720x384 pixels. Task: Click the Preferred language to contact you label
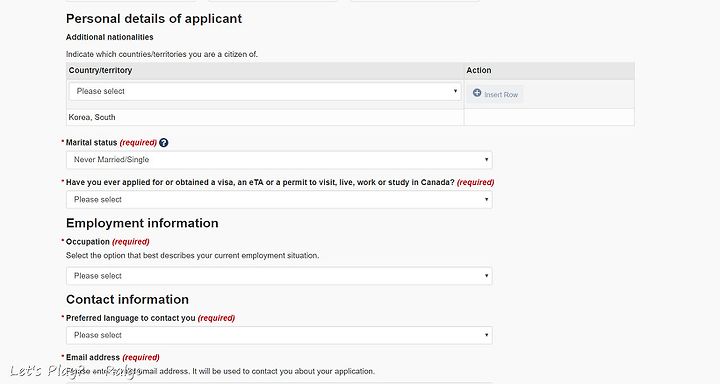coord(131,318)
